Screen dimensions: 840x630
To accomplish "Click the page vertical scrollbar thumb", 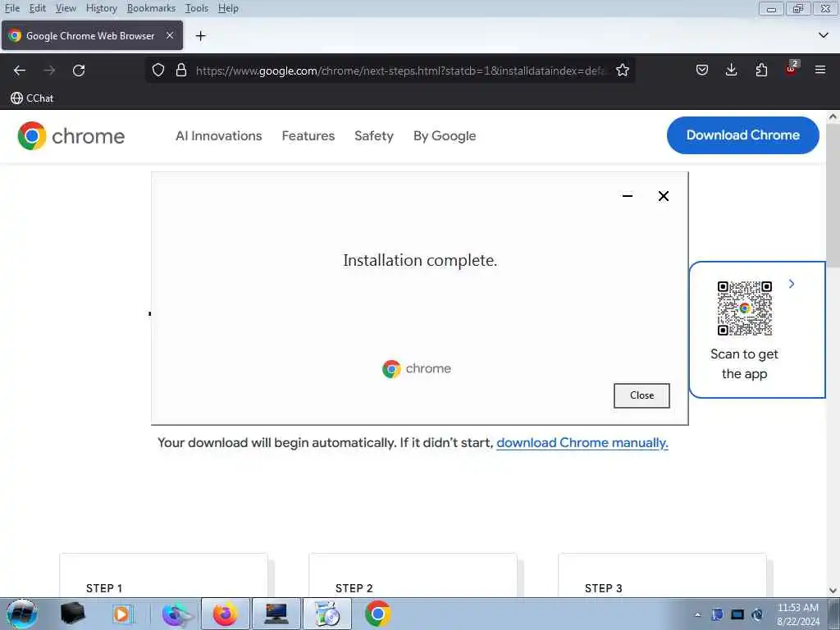I will (833, 195).
